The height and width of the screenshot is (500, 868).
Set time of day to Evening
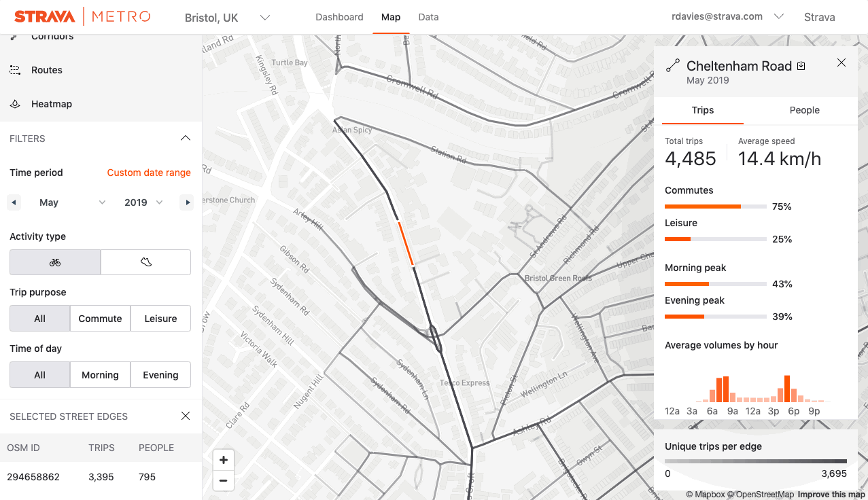(x=160, y=375)
